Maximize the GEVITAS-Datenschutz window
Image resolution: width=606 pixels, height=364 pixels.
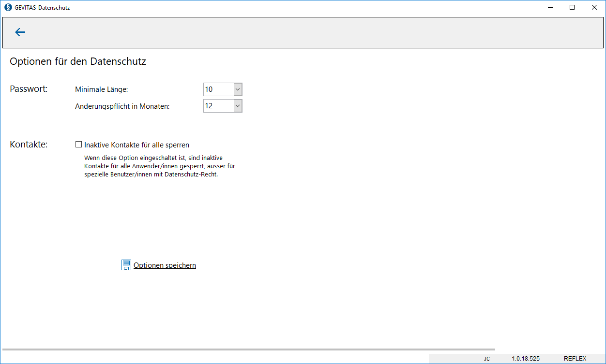click(x=572, y=7)
